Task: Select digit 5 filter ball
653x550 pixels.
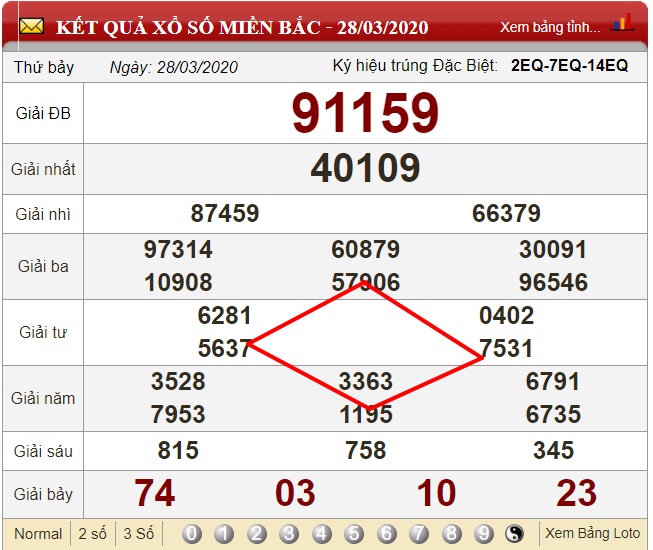Action: pyautogui.click(x=354, y=534)
